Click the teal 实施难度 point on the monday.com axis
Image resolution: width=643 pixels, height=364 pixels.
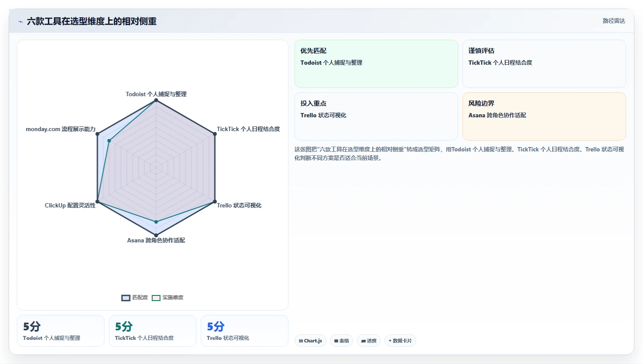(x=109, y=141)
